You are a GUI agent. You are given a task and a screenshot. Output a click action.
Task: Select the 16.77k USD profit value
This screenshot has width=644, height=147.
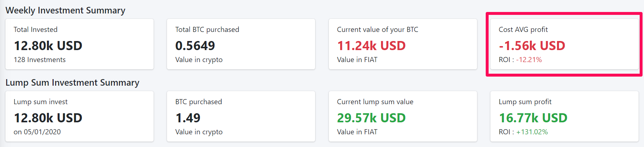(x=533, y=118)
